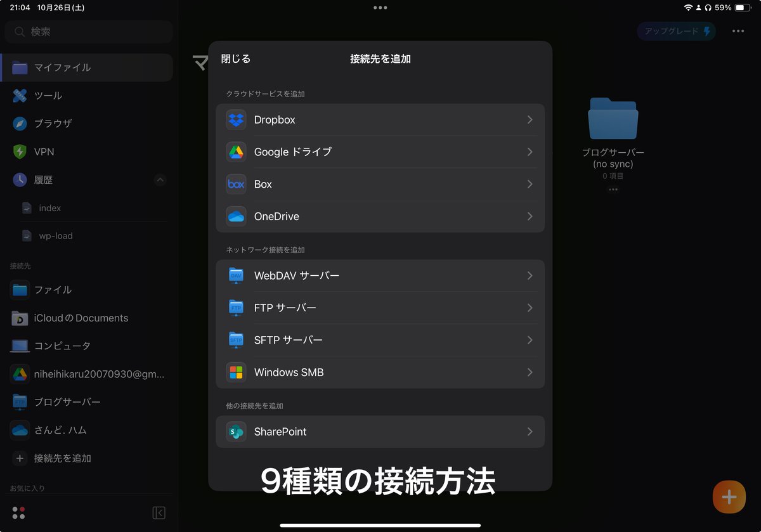Click the マイファイル folder icon in sidebar
The height and width of the screenshot is (532, 761).
pos(20,68)
